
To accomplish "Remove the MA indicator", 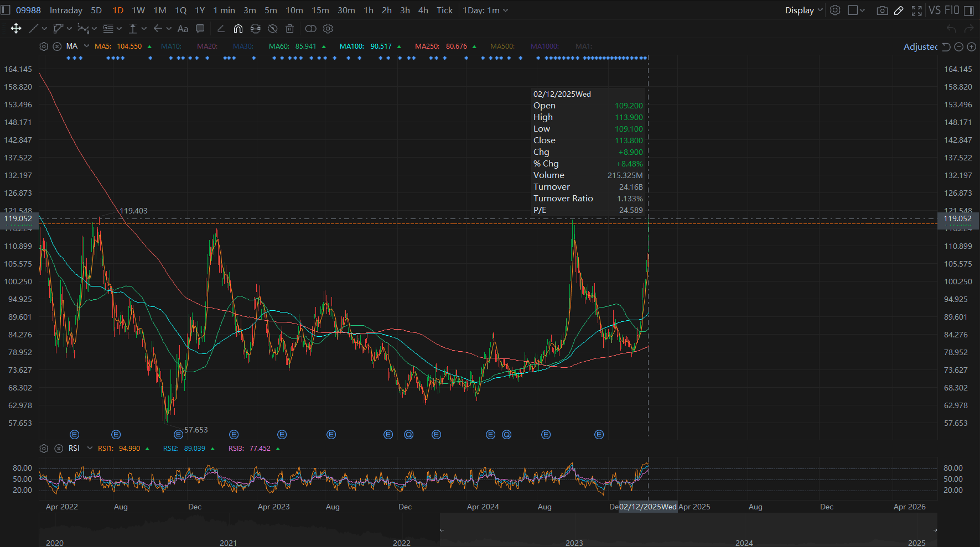I will point(57,46).
